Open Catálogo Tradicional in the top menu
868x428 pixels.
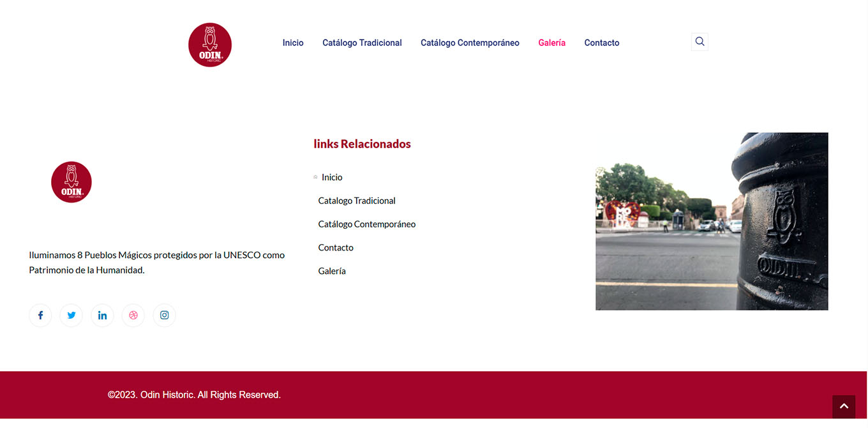[362, 43]
